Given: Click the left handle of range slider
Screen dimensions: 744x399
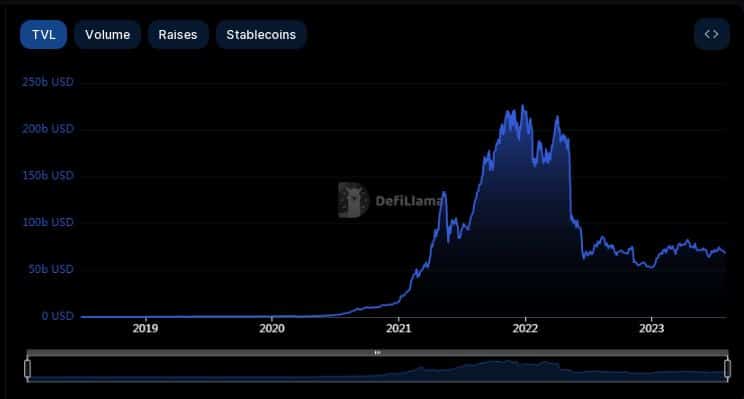Looking at the screenshot, I should [28, 369].
